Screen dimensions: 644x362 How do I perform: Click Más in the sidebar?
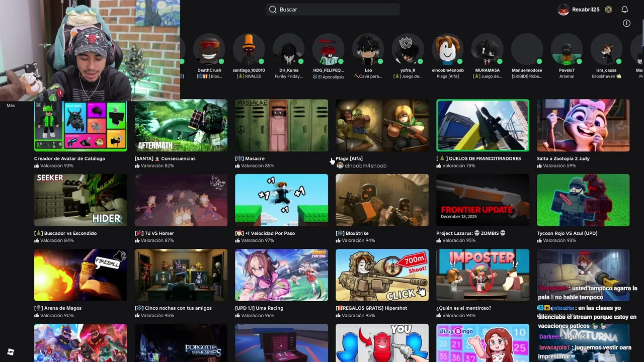coord(11,106)
